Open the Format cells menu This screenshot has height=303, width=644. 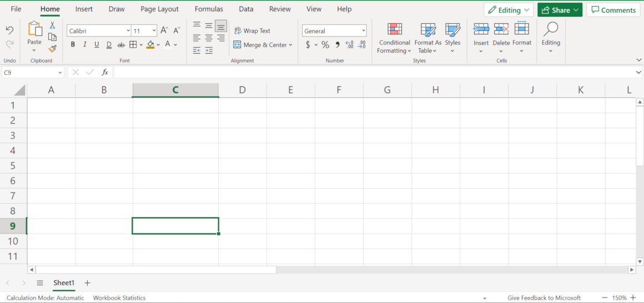tap(522, 38)
